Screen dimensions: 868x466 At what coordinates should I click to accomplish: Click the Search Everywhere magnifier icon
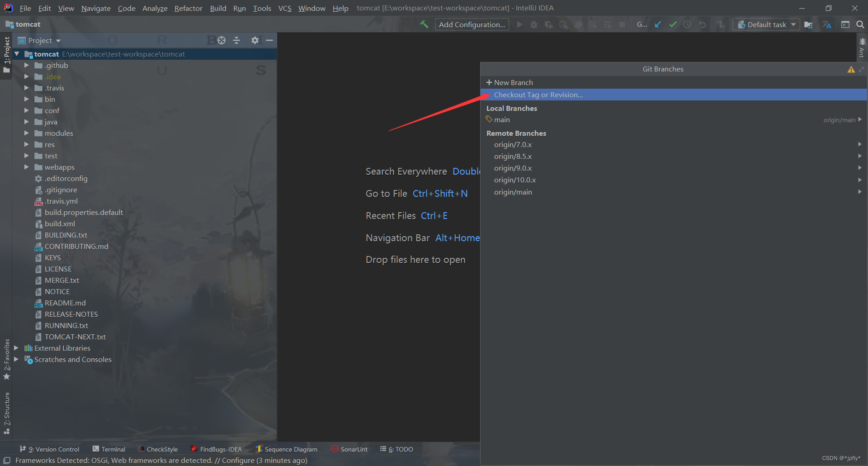(860, 24)
